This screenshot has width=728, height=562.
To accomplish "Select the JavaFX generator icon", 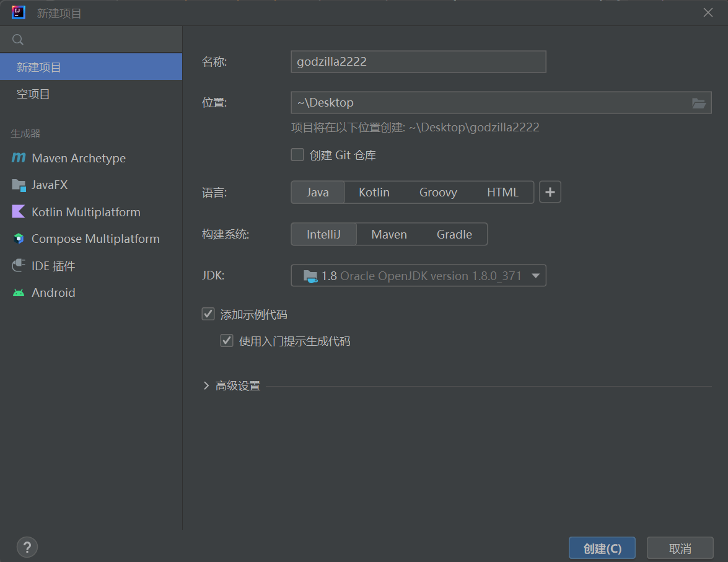I will point(19,185).
